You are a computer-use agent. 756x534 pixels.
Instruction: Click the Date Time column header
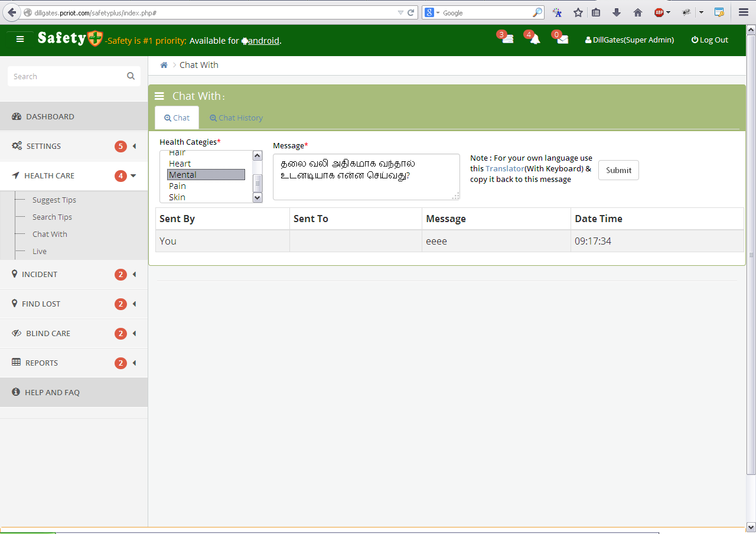click(x=657, y=219)
